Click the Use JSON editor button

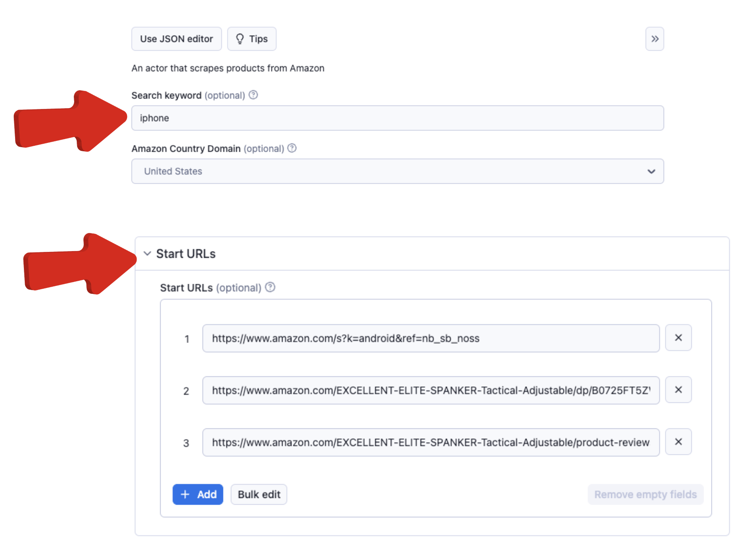177,39
